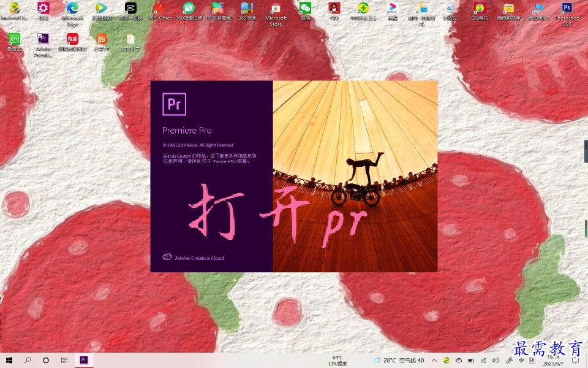Open the Youku desktop shortcut
Viewport: 588px width, 368px height.
[392, 11]
